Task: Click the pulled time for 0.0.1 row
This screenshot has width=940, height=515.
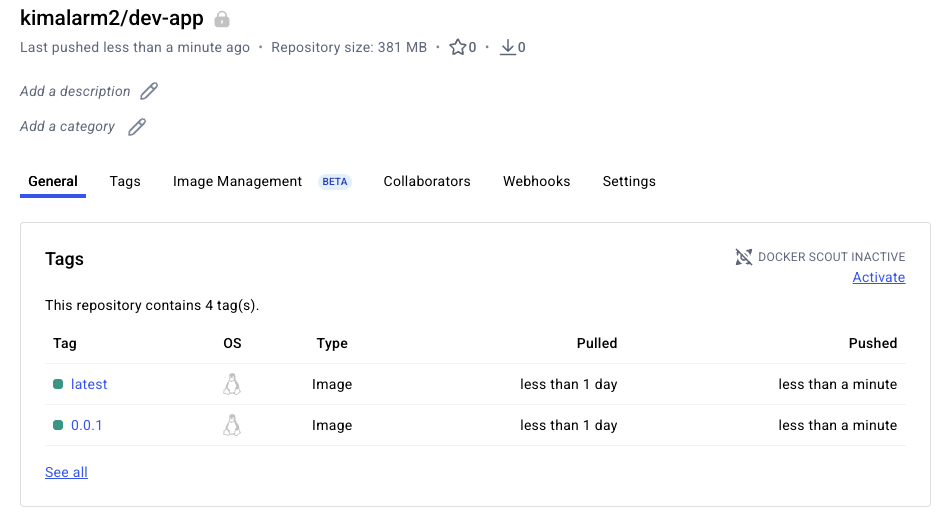Action: point(569,425)
